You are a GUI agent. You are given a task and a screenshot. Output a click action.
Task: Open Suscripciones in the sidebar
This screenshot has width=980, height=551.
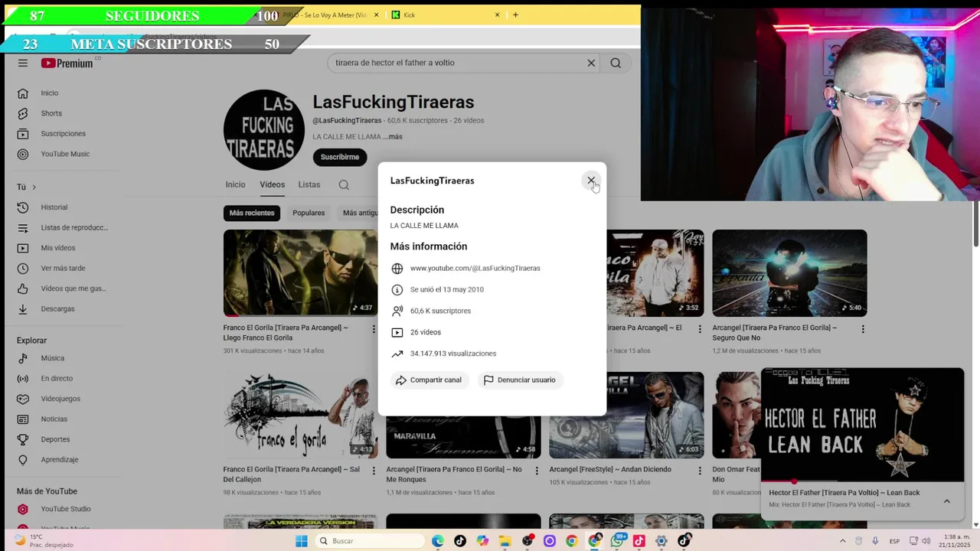pos(61,134)
